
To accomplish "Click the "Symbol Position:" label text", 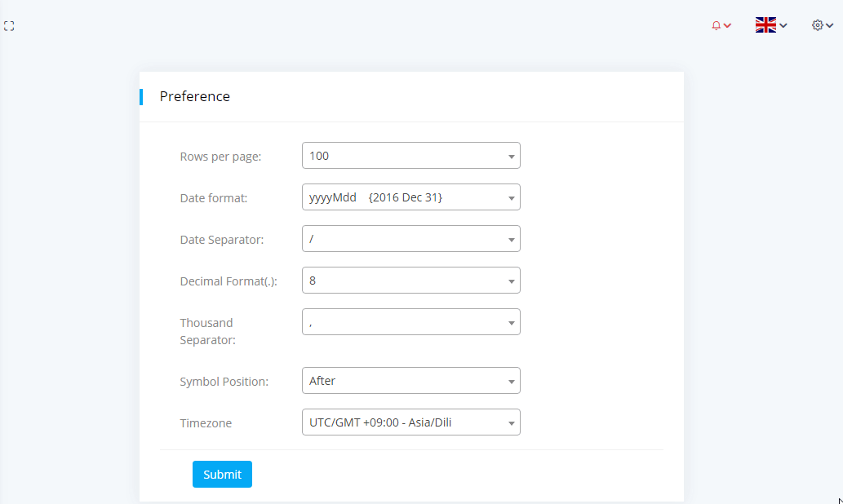I will coord(224,382).
